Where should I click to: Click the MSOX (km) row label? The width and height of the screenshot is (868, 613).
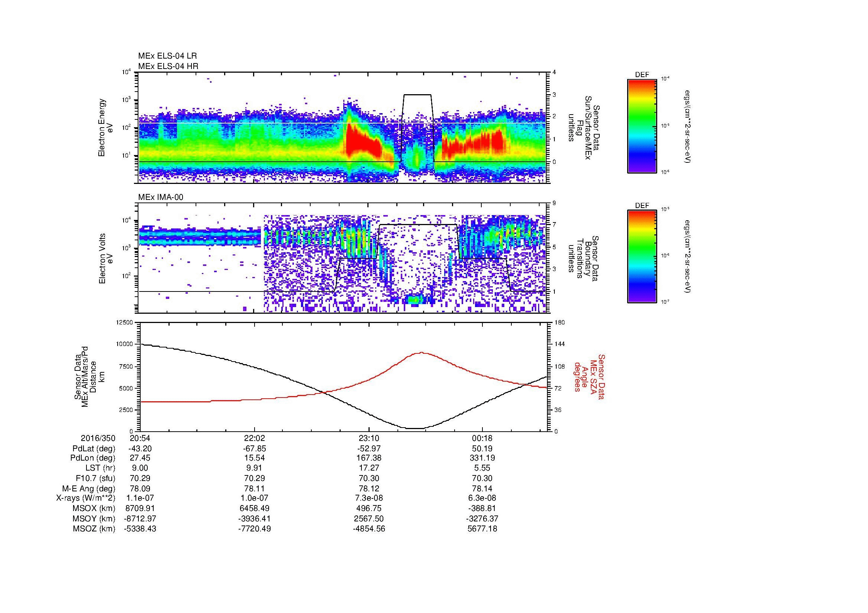pyautogui.click(x=94, y=508)
